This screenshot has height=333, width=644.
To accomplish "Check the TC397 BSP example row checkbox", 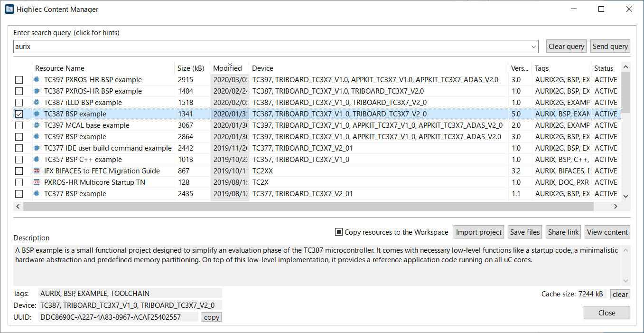I will pyautogui.click(x=19, y=137).
